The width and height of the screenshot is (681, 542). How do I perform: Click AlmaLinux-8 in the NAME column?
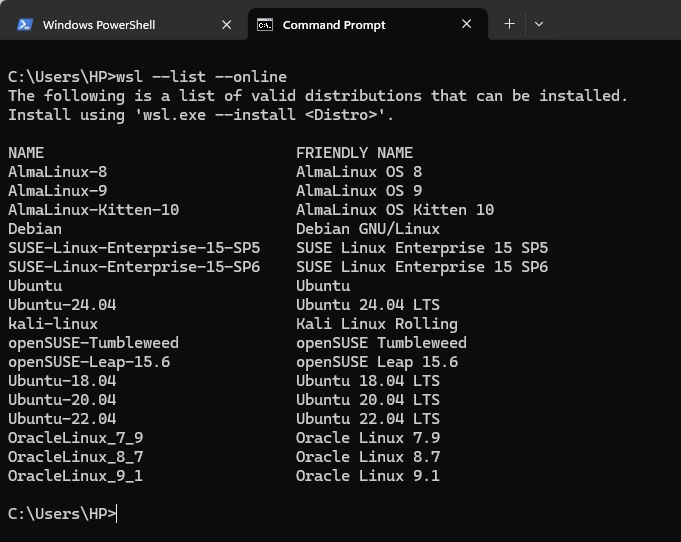(x=57, y=172)
